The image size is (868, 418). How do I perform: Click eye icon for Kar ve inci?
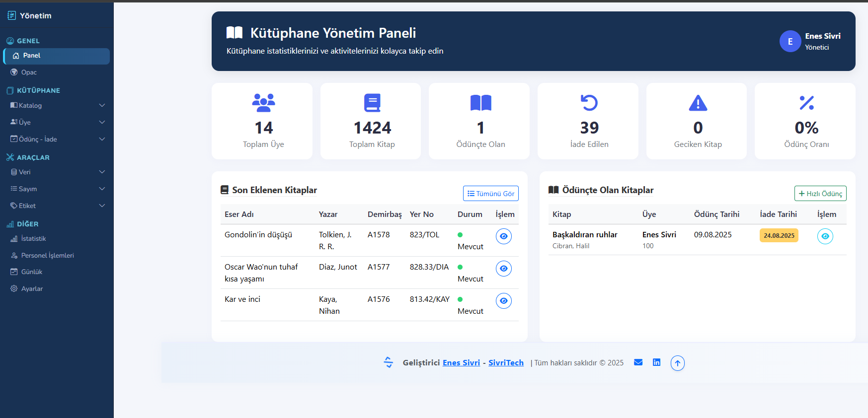[x=503, y=301]
